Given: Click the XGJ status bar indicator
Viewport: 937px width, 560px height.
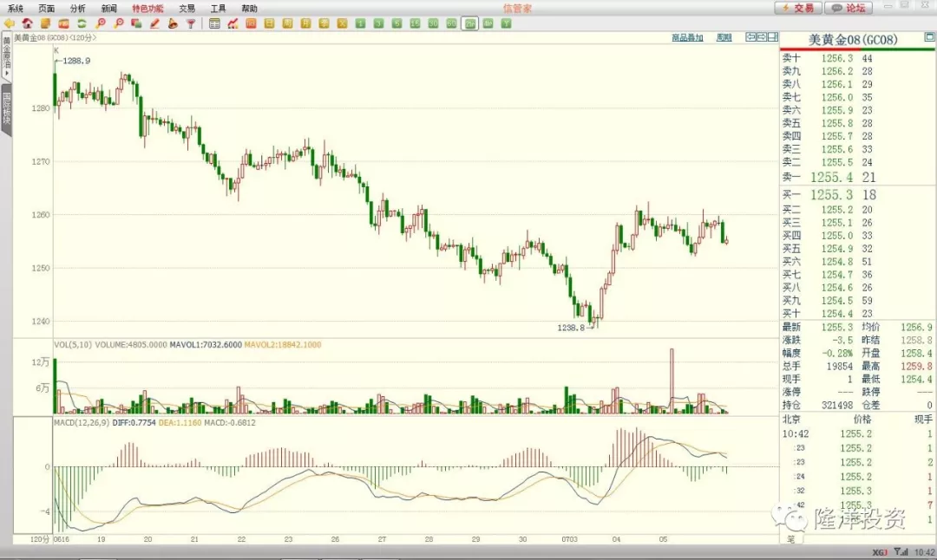Looking at the screenshot, I should coord(880,552).
